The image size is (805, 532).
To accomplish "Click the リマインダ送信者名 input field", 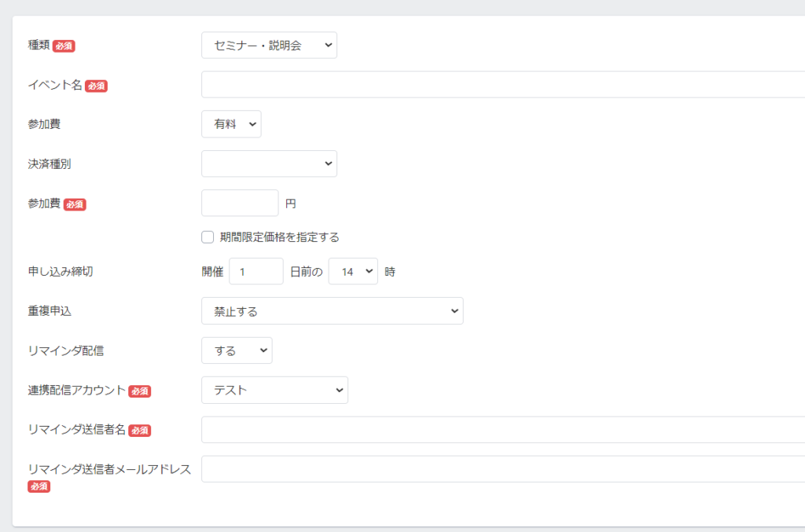I will tap(503, 429).
